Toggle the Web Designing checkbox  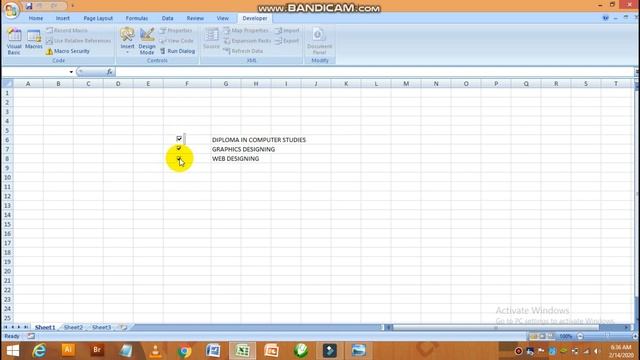179,158
